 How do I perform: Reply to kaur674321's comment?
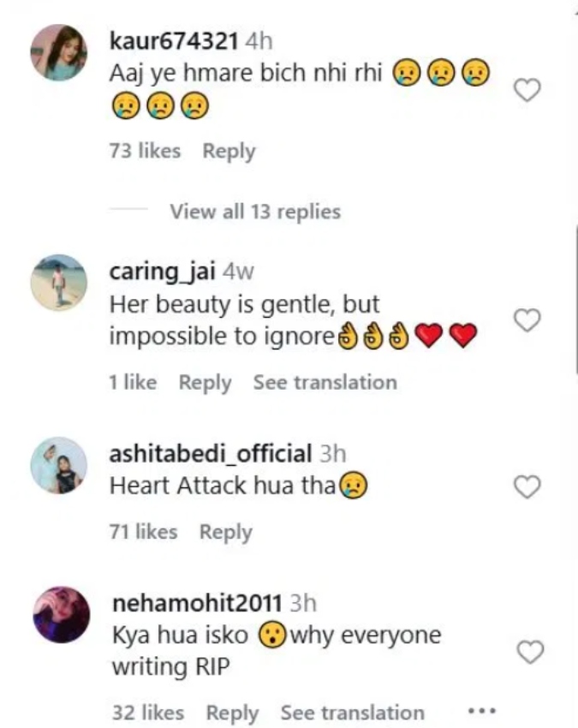[229, 152]
